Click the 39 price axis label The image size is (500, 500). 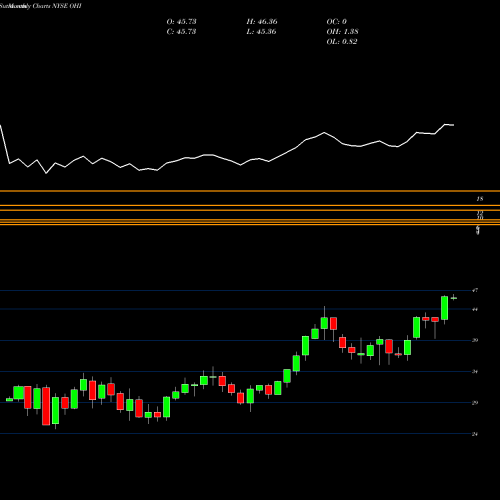point(475,340)
